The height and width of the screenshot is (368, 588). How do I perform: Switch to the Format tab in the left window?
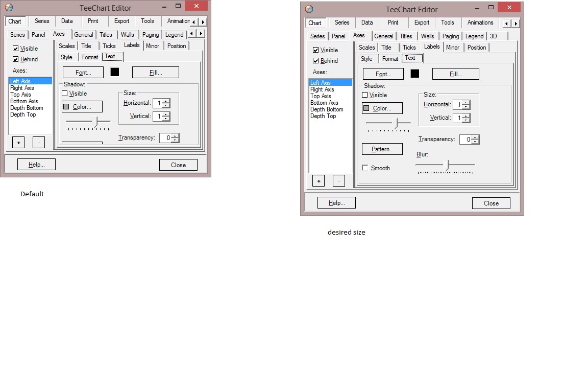coord(90,57)
